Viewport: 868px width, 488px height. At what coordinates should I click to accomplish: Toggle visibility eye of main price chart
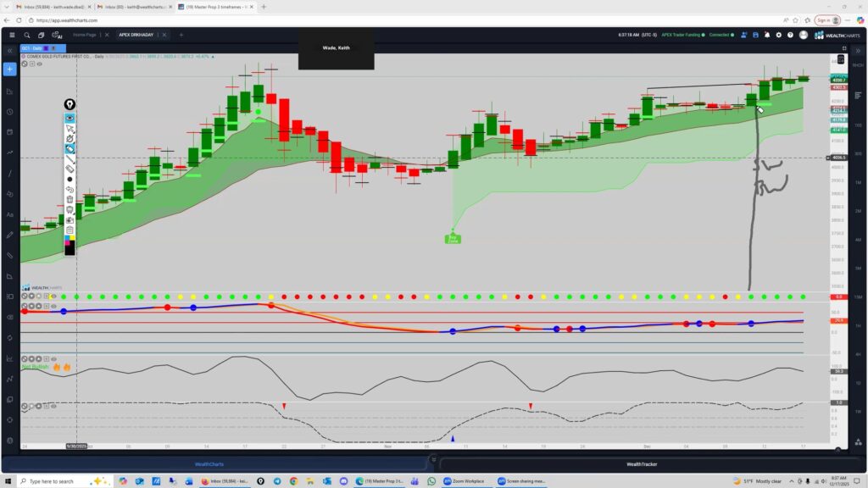[39, 64]
